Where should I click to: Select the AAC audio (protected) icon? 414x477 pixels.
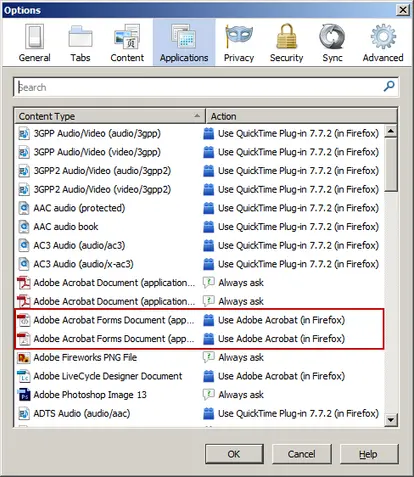tap(24, 208)
